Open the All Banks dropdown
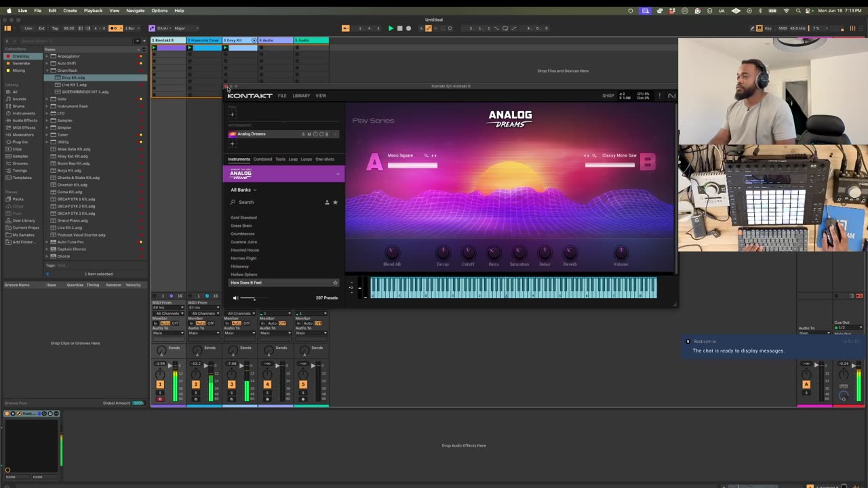 point(243,190)
